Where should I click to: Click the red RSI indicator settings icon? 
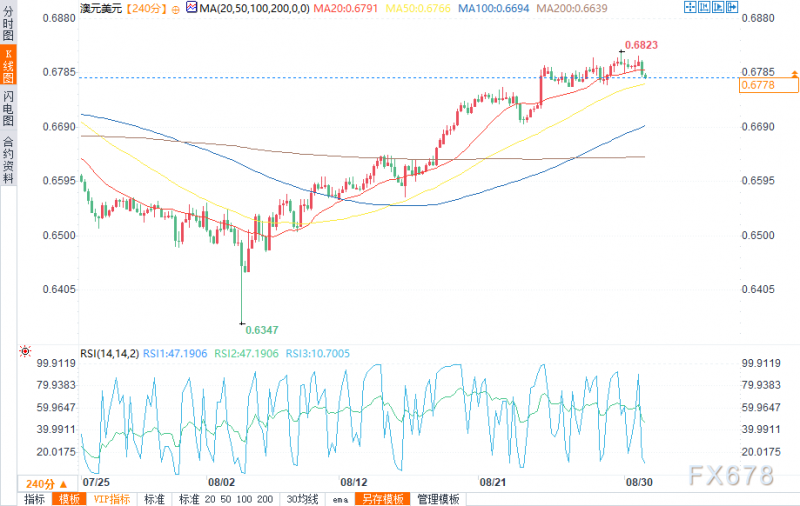(25, 351)
